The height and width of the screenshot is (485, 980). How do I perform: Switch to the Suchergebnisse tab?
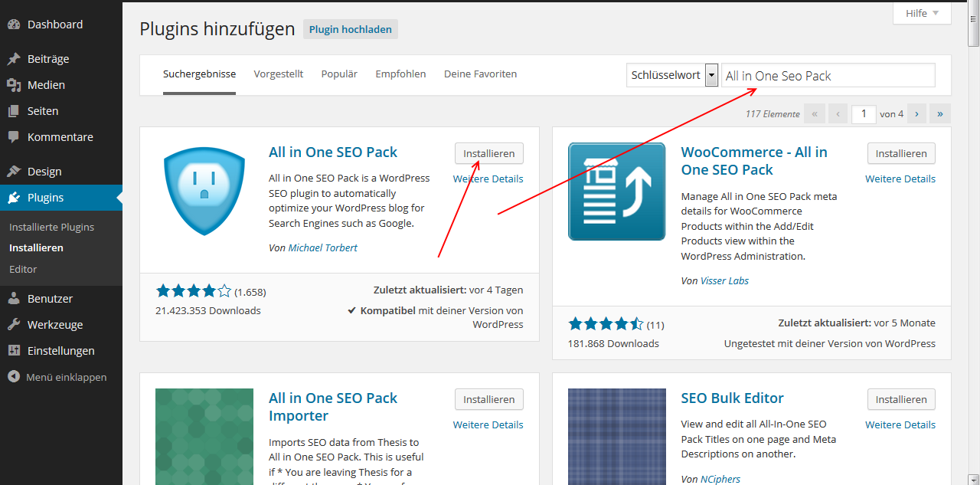click(x=199, y=74)
